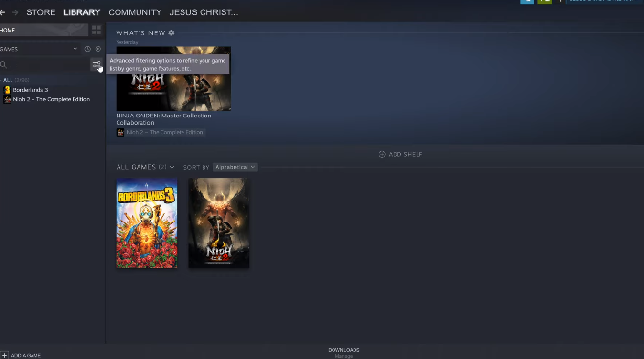Click the ADD A GAME label
Image resolution: width=644 pixels, height=359 pixels.
(x=26, y=356)
